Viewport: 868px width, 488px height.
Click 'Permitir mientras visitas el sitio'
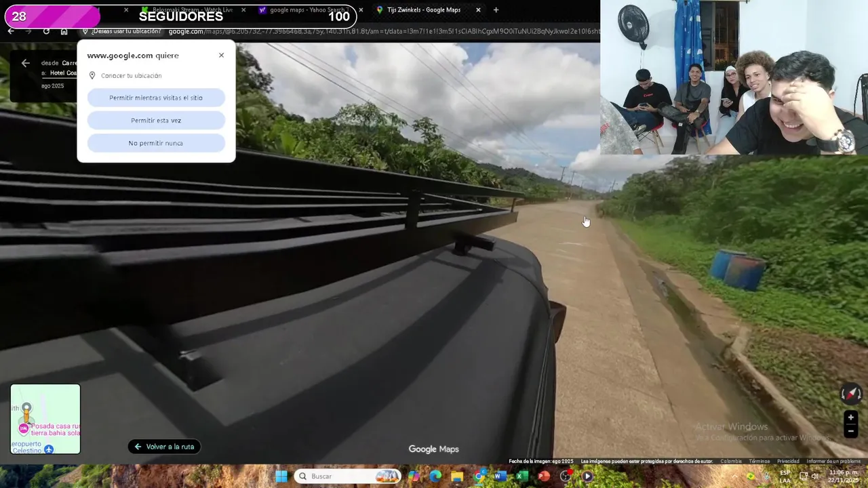tap(156, 98)
